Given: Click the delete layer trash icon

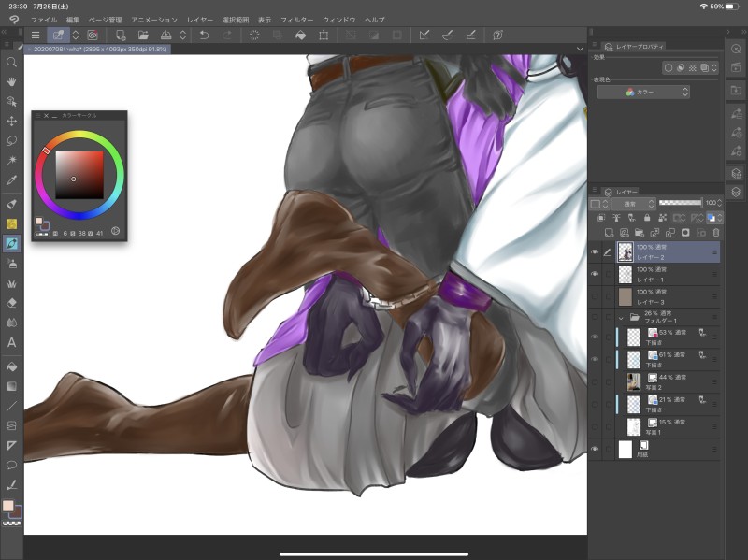Looking at the screenshot, I should (x=716, y=232).
